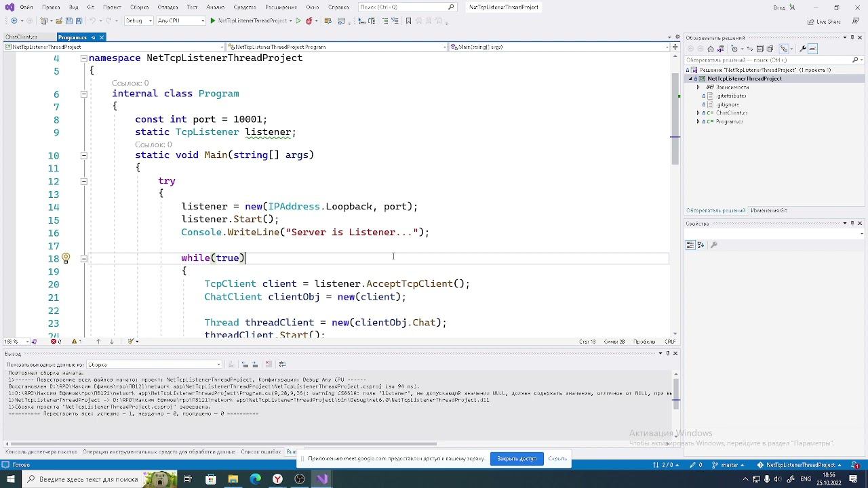The image size is (868, 488).
Task: Click the Скрыть link in sharing bar
Action: tap(557, 459)
